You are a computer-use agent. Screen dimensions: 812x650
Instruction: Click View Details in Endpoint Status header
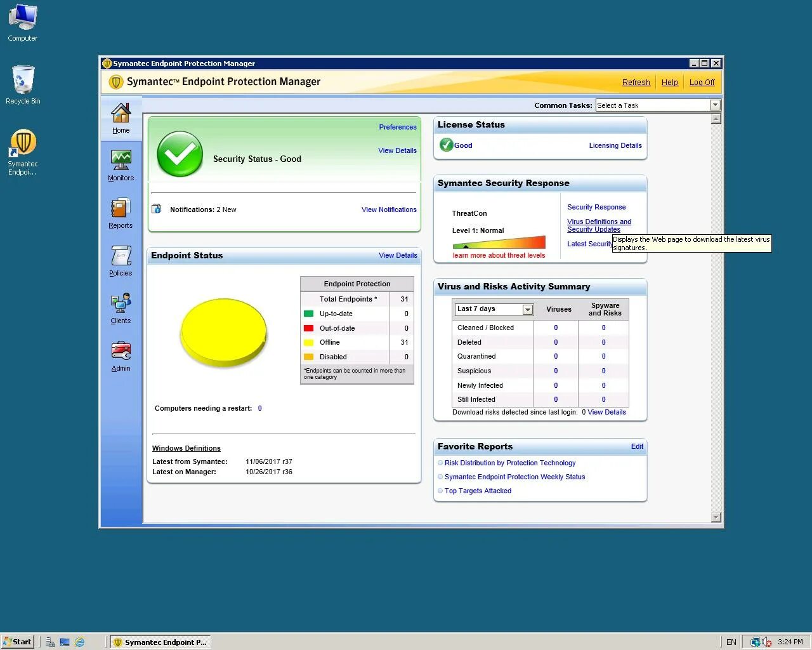pyautogui.click(x=398, y=255)
